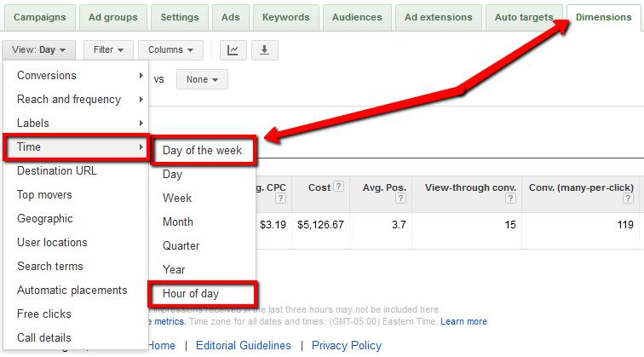Go to the Ad extensions tab
Image resolution: width=644 pixels, height=357 pixels.
point(438,17)
